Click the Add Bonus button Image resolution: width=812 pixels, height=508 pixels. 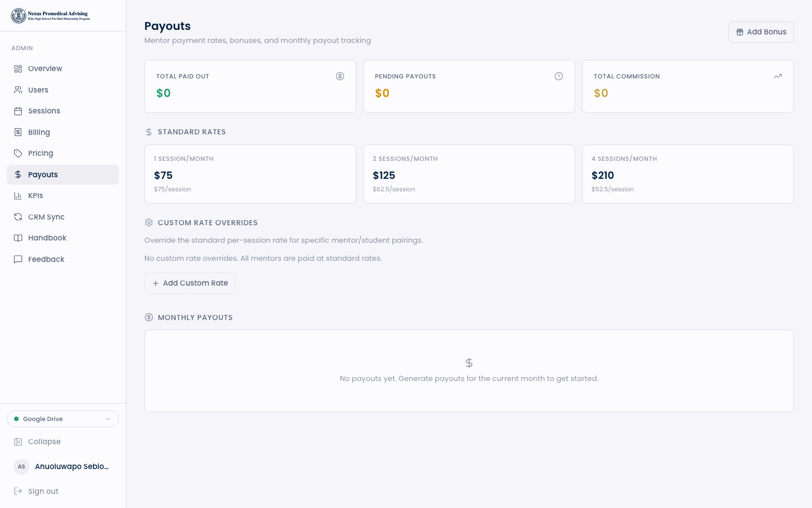[761, 32]
